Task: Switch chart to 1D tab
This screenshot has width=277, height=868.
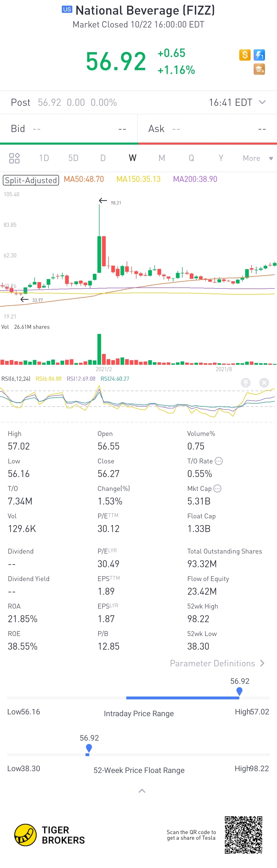Action: (x=44, y=158)
